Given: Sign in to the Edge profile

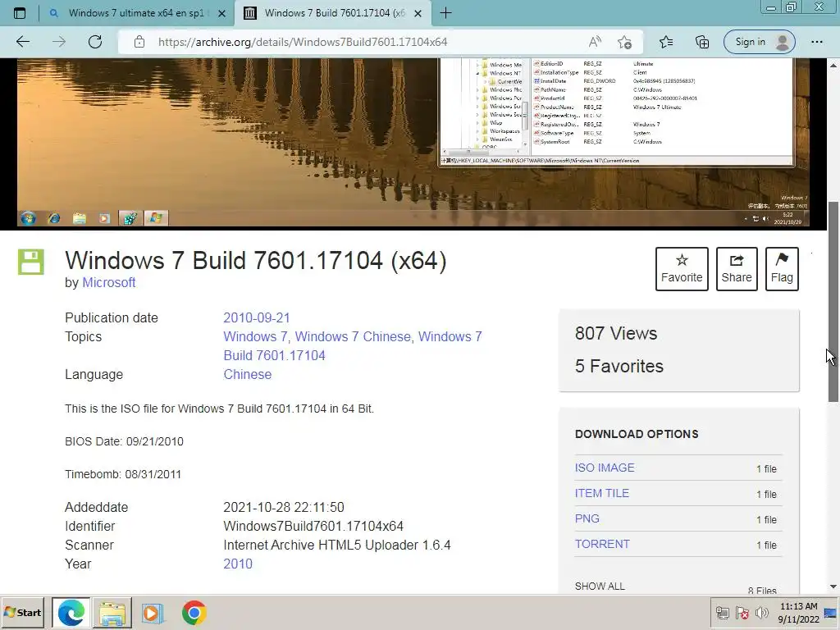Looking at the screenshot, I should click(x=759, y=42).
